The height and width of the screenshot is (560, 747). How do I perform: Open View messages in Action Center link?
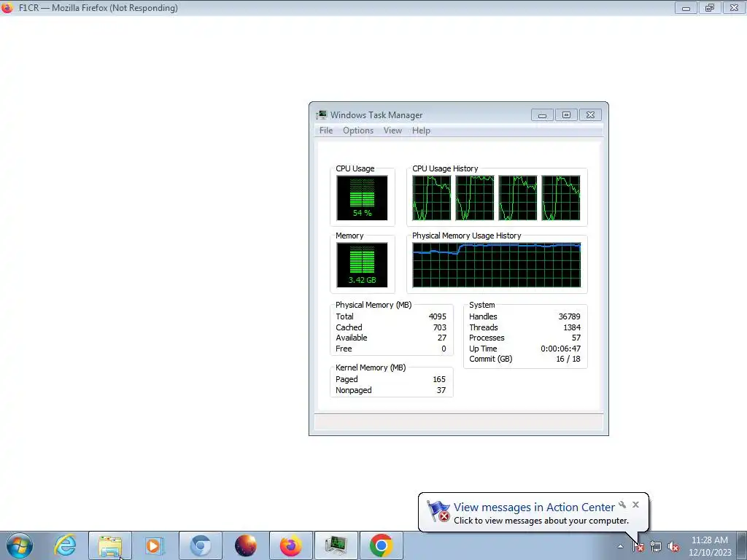pyautogui.click(x=534, y=507)
